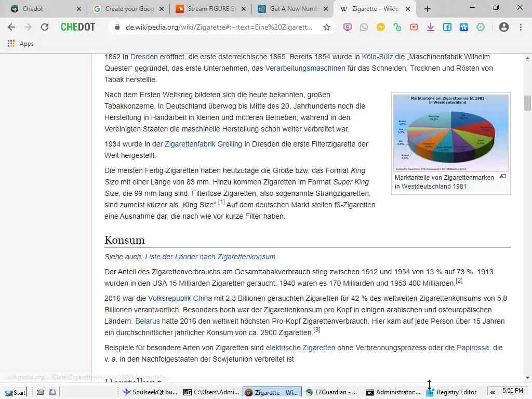Viewport: 532px width, 399px height.
Task: Open a new tab with plus button
Action: 428,9
